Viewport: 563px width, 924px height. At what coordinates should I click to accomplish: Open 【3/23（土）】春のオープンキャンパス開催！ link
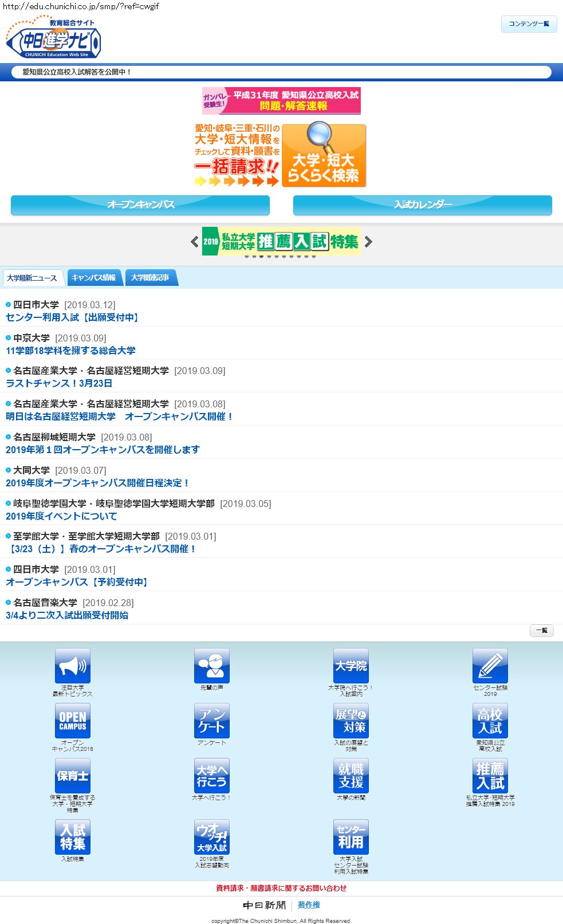[101, 549]
